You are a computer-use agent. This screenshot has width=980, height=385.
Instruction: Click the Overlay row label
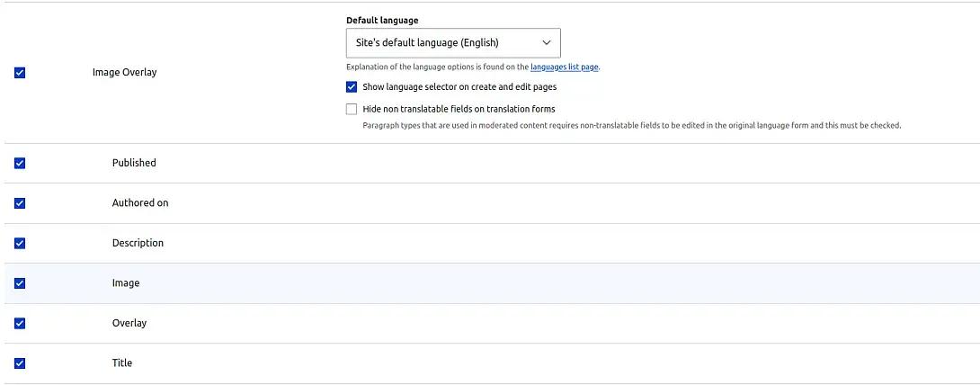(129, 323)
